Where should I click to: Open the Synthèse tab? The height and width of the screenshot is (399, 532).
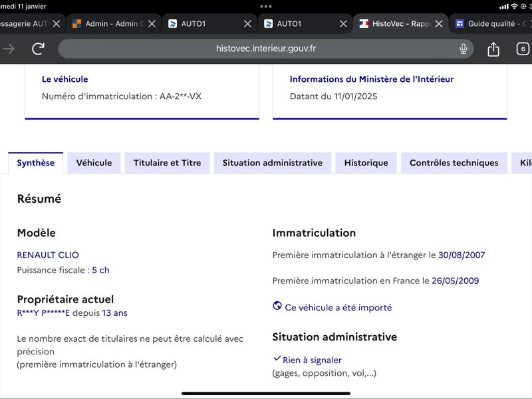[x=36, y=163]
